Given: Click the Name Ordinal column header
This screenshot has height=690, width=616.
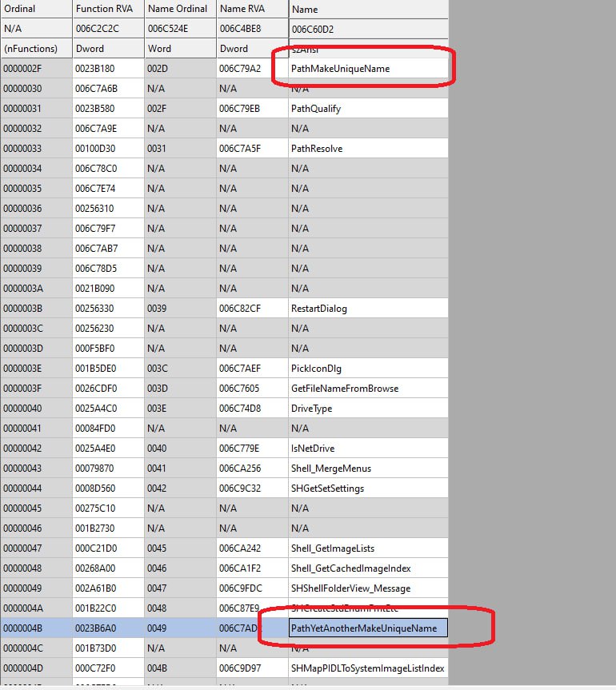Looking at the screenshot, I should pyautogui.click(x=181, y=9).
